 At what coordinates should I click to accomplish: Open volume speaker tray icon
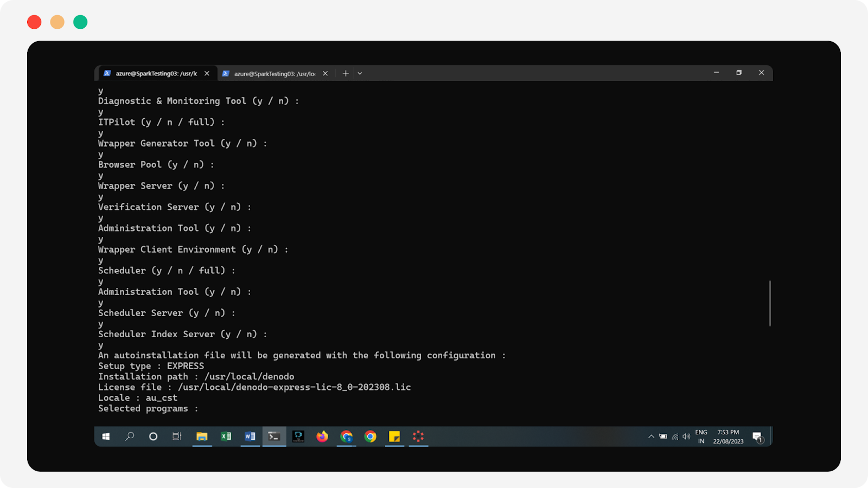686,436
